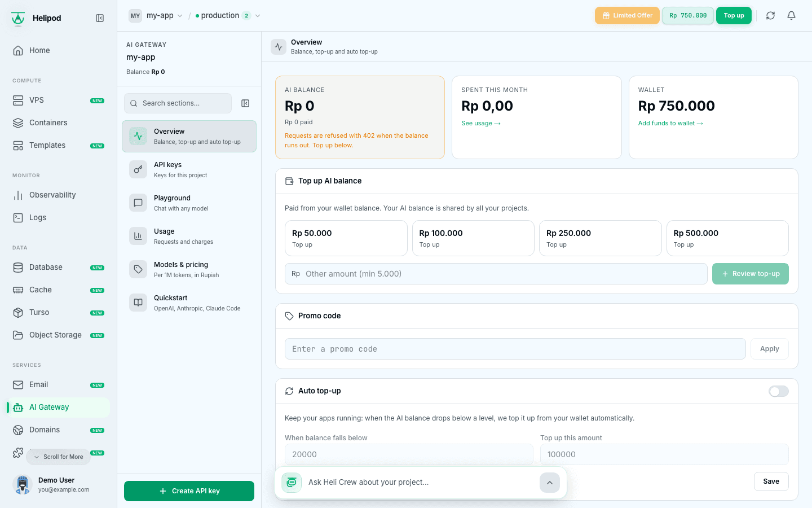
Task: Click Scroll for More in sidebar
Action: (58, 457)
